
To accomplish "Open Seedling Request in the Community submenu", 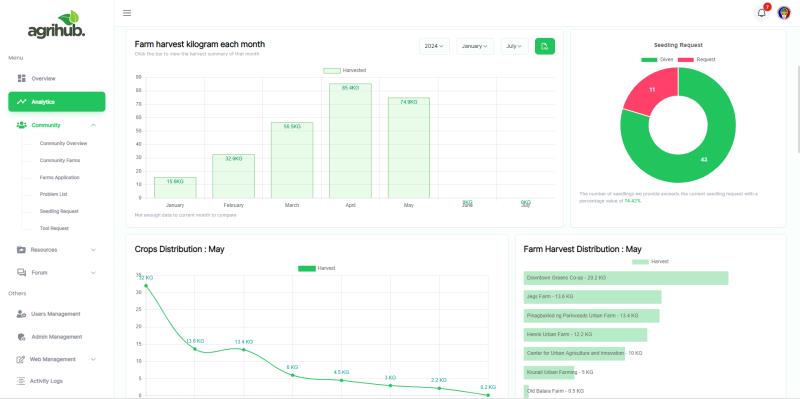I will 59,211.
